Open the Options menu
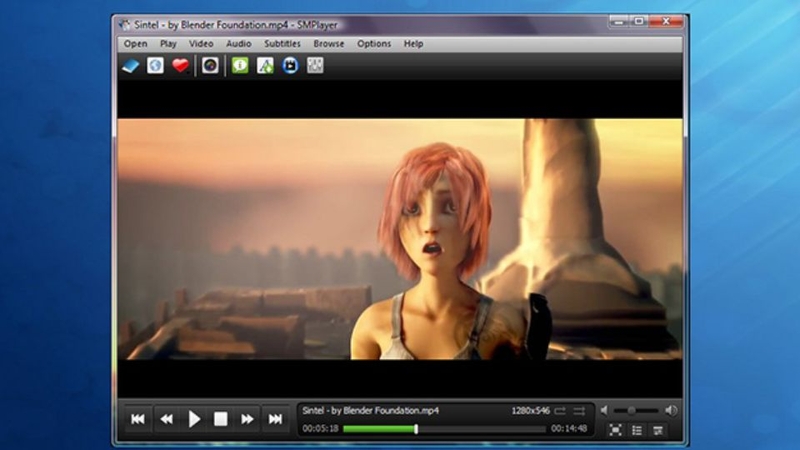Screen dimensions: 800x450 (x=374, y=44)
